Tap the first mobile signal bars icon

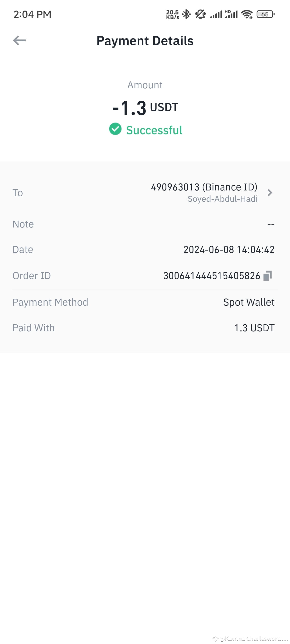[216, 14]
